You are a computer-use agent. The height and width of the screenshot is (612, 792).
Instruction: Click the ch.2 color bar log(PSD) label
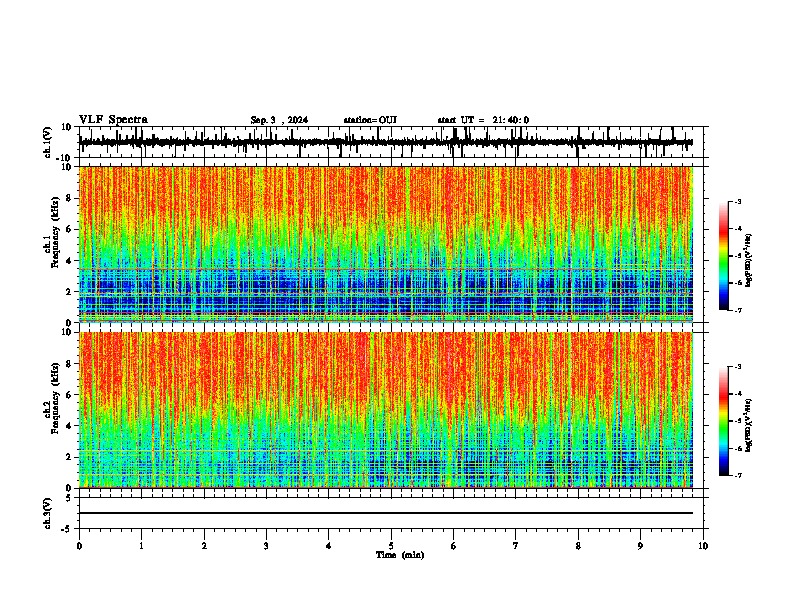click(749, 425)
